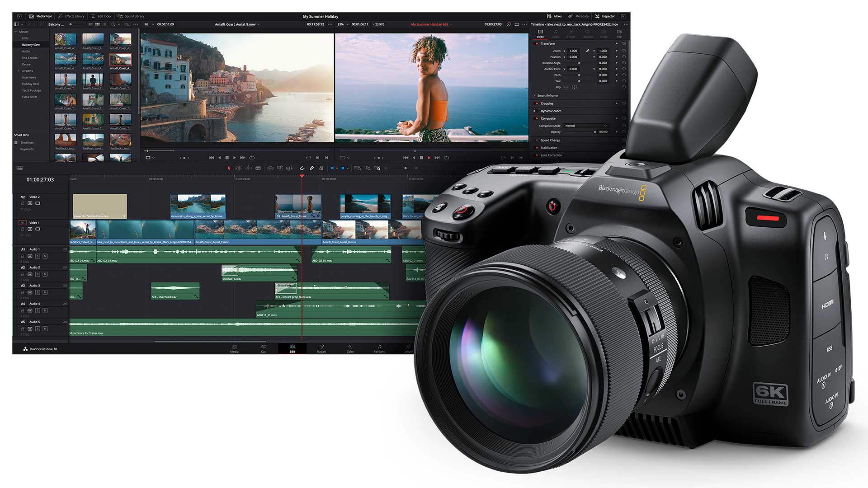Jump to last frame in timeline viewer
The height and width of the screenshot is (488, 868).
tap(437, 158)
